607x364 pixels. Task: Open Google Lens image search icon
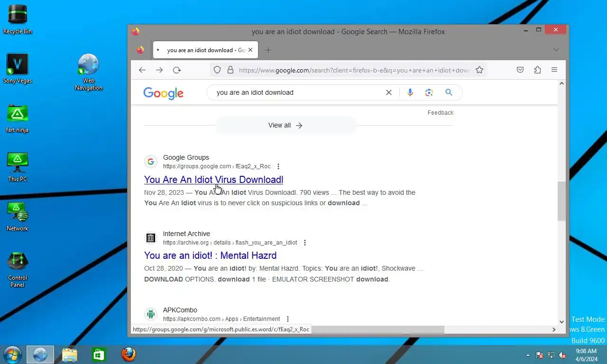429,92
